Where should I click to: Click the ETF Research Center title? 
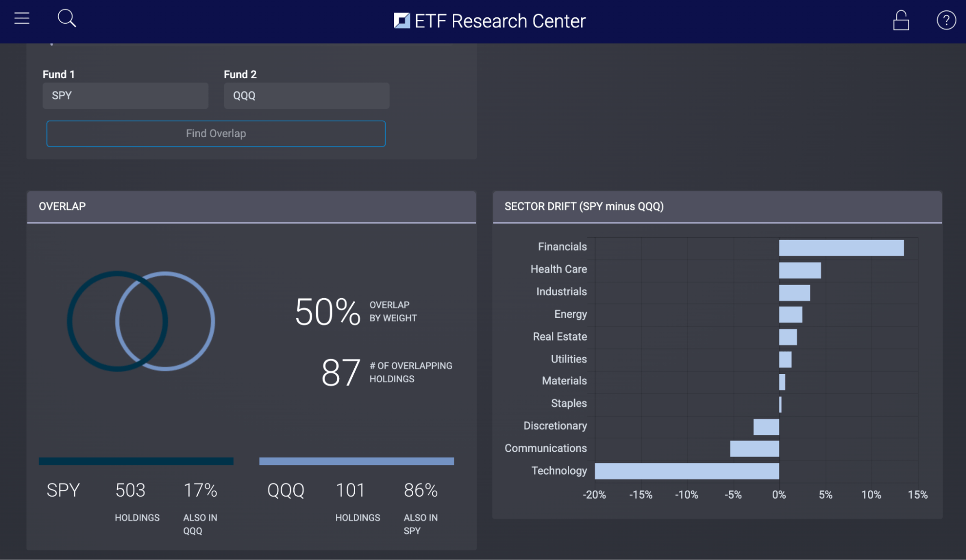click(x=500, y=21)
